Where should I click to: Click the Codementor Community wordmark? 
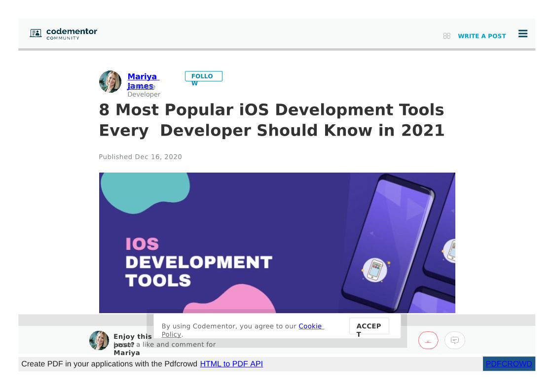[72, 34]
